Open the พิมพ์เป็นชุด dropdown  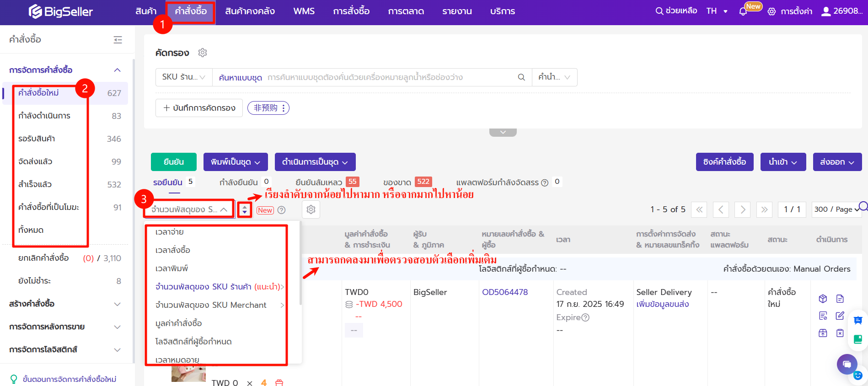click(x=235, y=162)
